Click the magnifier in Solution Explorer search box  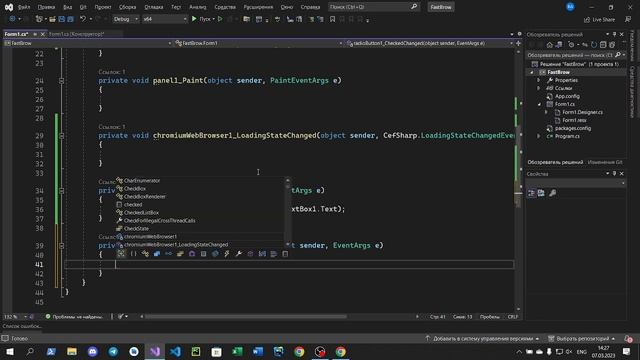618,55
